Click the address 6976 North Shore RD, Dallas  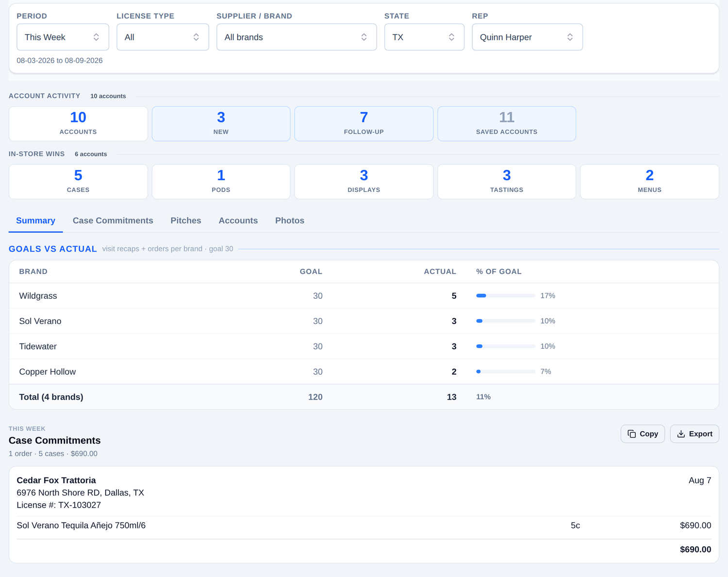(x=81, y=492)
